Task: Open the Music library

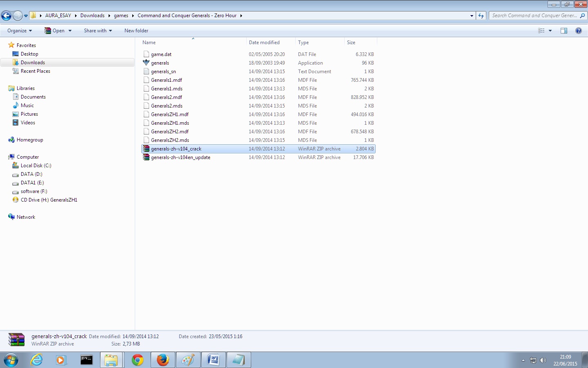Action: (x=27, y=105)
